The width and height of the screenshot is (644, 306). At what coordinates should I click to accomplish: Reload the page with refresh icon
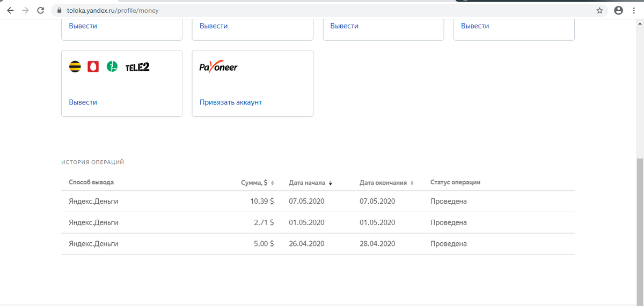click(41, 10)
